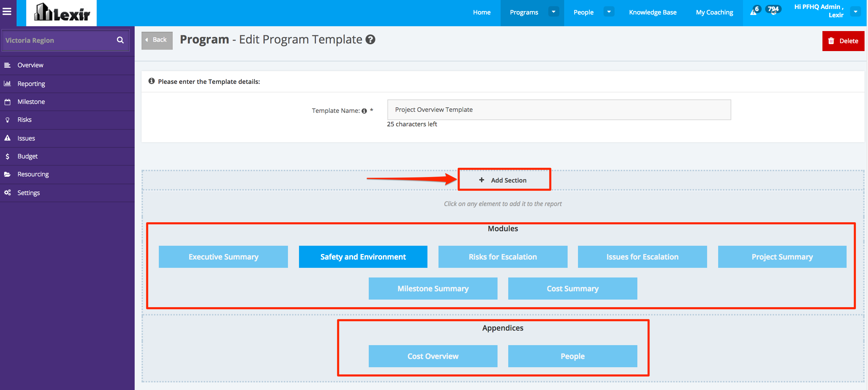Click the Lexir logo

click(x=61, y=13)
